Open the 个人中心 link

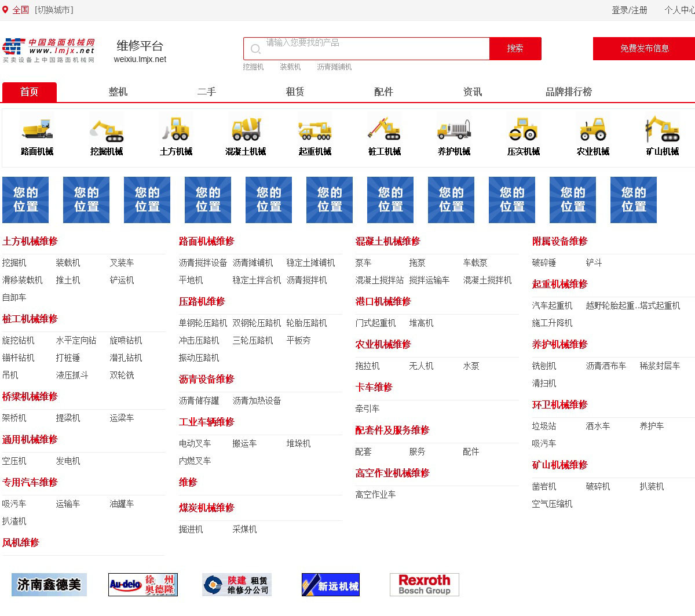point(680,10)
